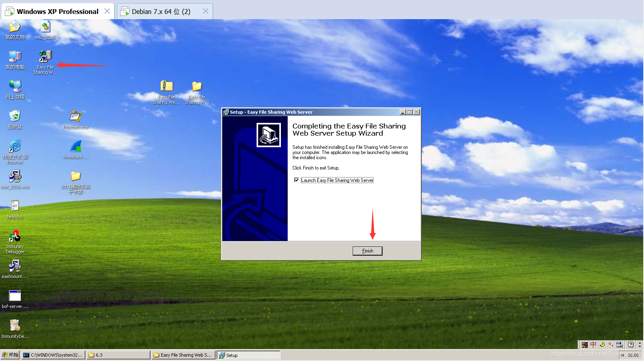Open C:\WINDOWS\system32 taskbar item
Image resolution: width=644 pixels, height=361 pixels.
pos(53,355)
